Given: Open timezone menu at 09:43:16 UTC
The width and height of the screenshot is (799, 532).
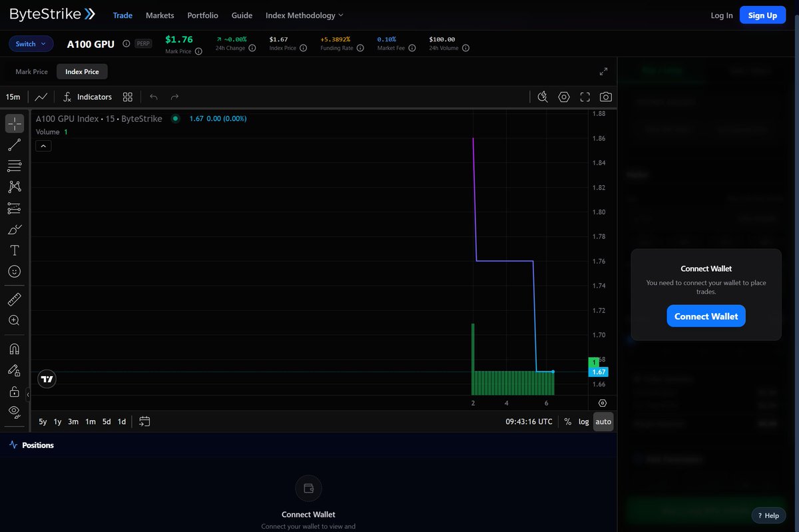Looking at the screenshot, I should pos(529,421).
